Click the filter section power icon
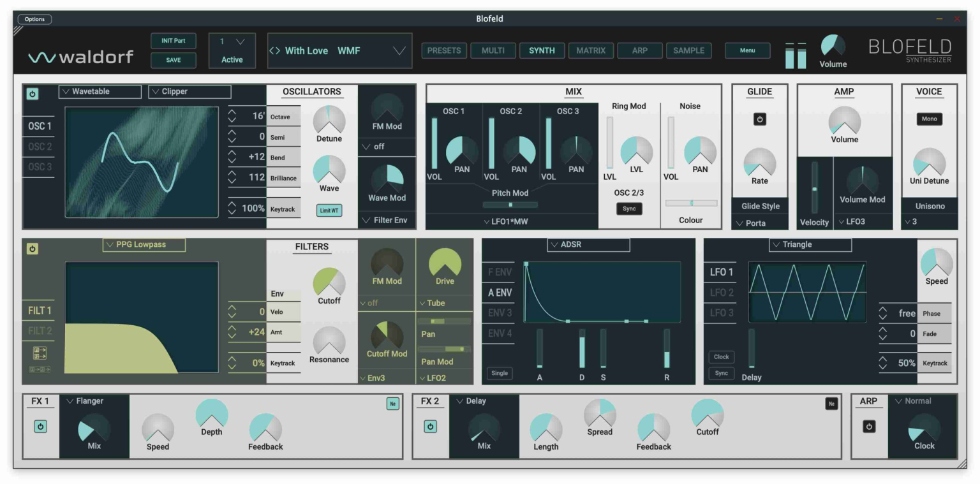Viewport: 980px width, 484px height. point(33,249)
